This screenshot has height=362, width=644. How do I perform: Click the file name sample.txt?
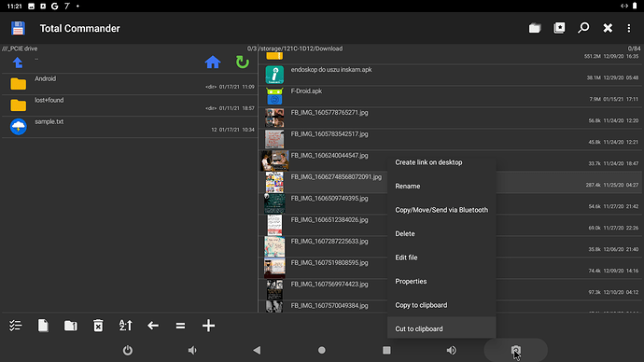[x=49, y=121]
